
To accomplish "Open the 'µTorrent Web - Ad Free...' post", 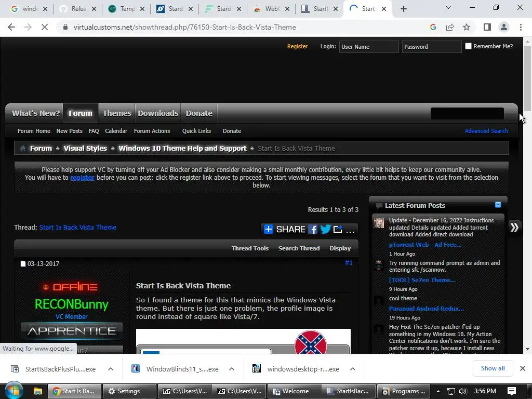I will pyautogui.click(x=425, y=245).
